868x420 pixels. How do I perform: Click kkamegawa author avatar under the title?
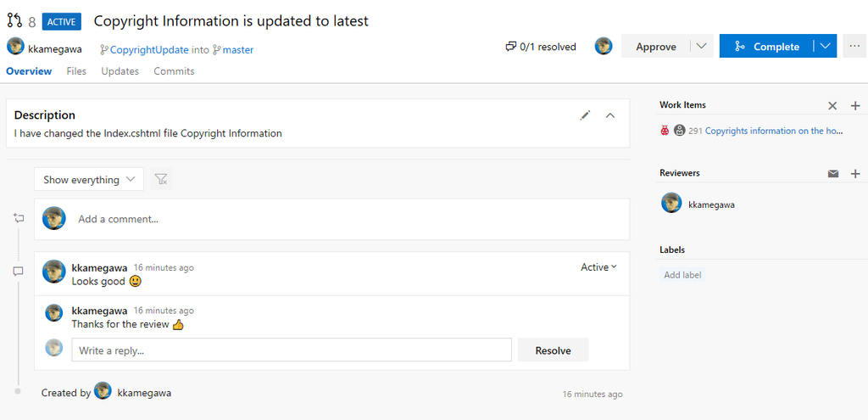(x=15, y=46)
